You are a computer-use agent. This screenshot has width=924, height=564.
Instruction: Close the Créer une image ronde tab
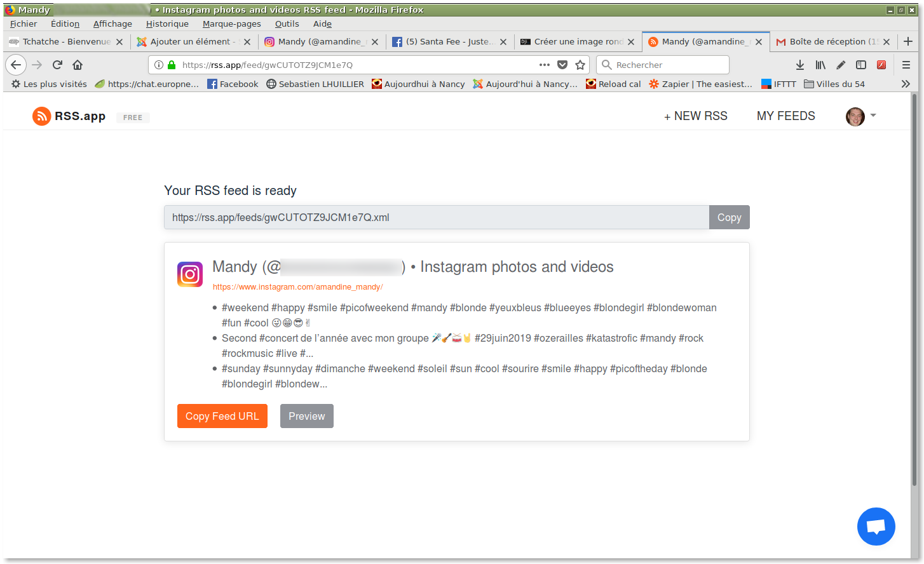631,42
